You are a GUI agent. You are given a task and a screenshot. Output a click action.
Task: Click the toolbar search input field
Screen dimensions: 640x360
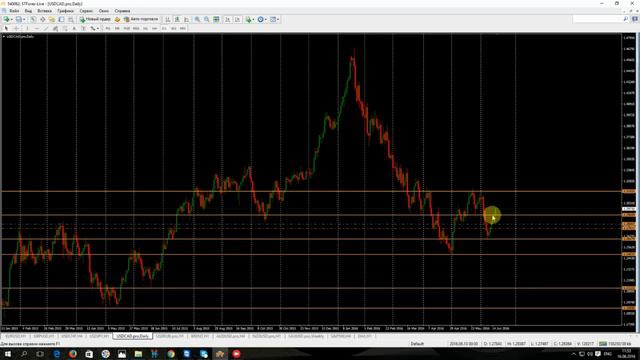(x=597, y=19)
